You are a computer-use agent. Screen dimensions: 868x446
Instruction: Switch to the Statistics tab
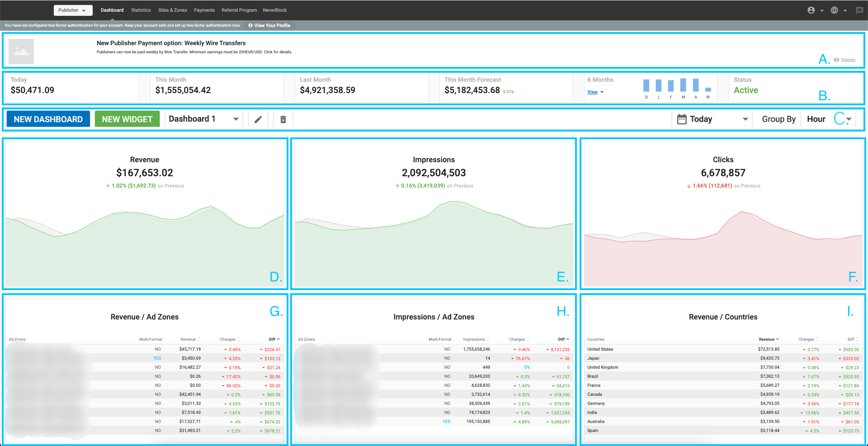point(141,10)
